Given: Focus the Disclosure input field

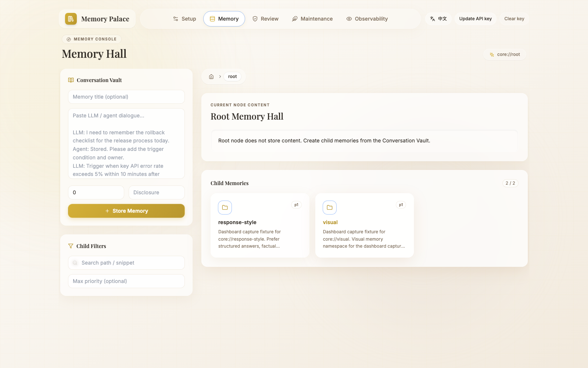Looking at the screenshot, I should coord(157,192).
